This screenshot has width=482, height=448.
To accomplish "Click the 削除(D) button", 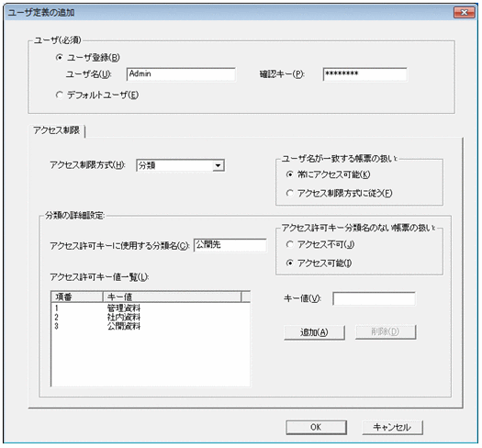I will (386, 332).
